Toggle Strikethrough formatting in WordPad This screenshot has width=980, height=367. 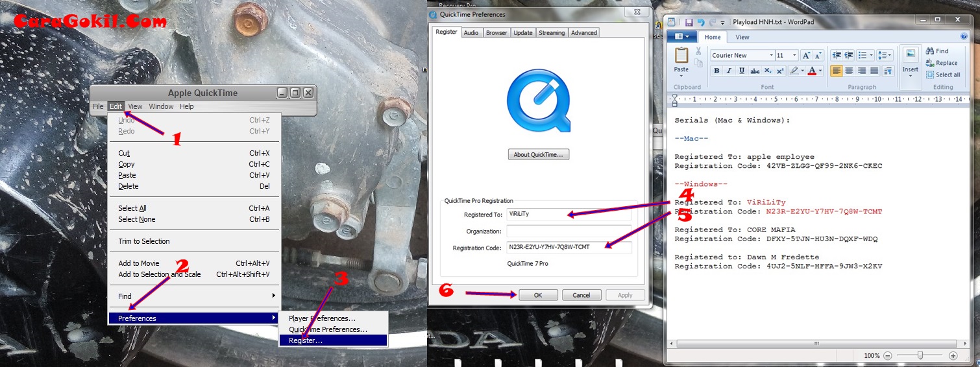click(x=755, y=71)
